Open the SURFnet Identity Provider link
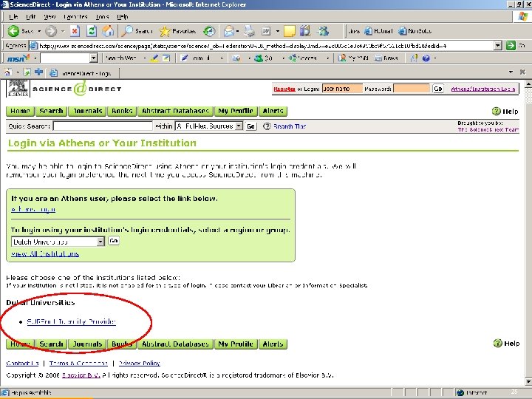The image size is (532, 399). click(x=71, y=321)
